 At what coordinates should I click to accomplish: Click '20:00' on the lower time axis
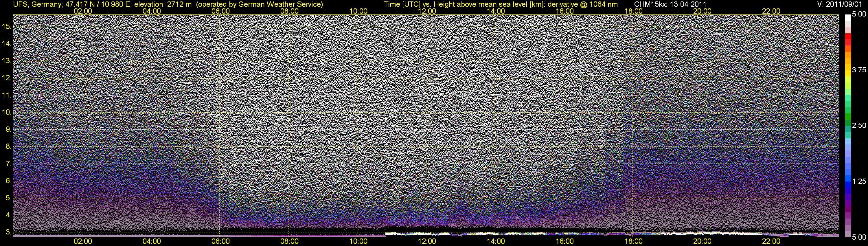702,241
